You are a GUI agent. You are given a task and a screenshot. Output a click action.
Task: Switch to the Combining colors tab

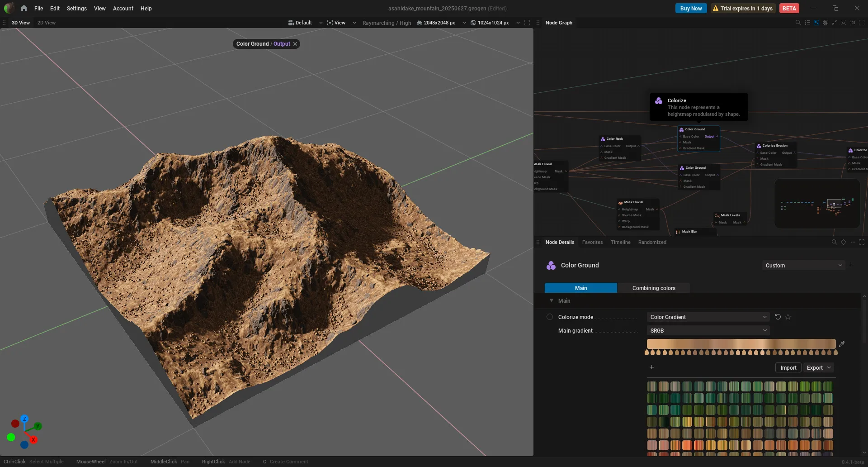(654, 288)
